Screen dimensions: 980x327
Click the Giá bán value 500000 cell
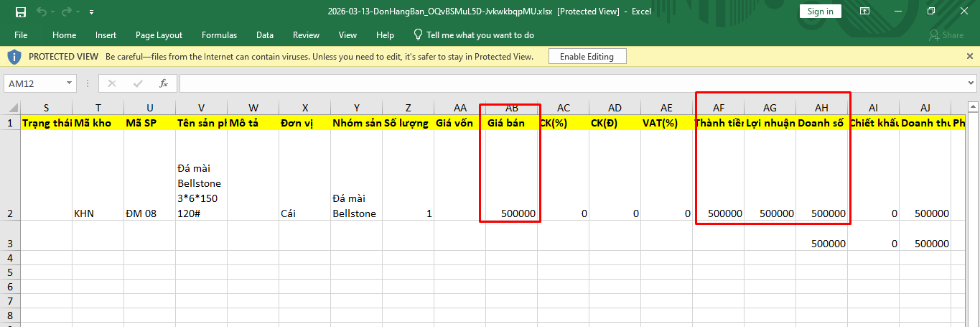pyautogui.click(x=511, y=213)
